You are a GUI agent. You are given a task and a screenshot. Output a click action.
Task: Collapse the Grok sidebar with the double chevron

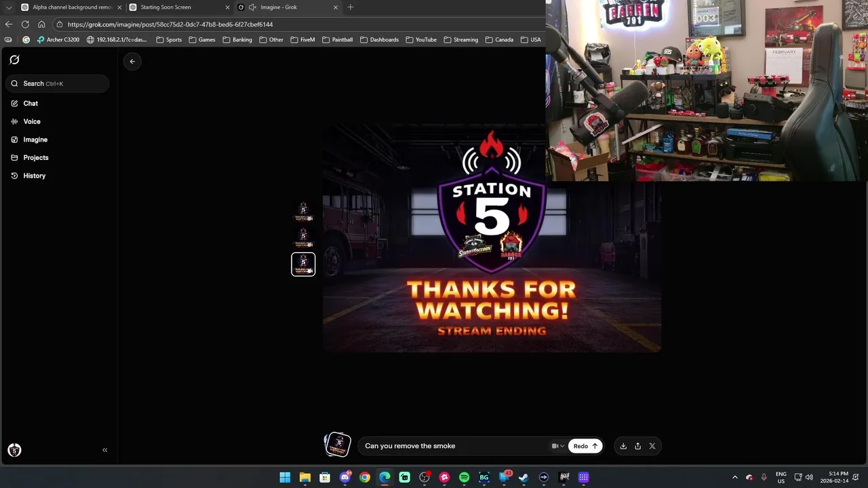coord(104,450)
